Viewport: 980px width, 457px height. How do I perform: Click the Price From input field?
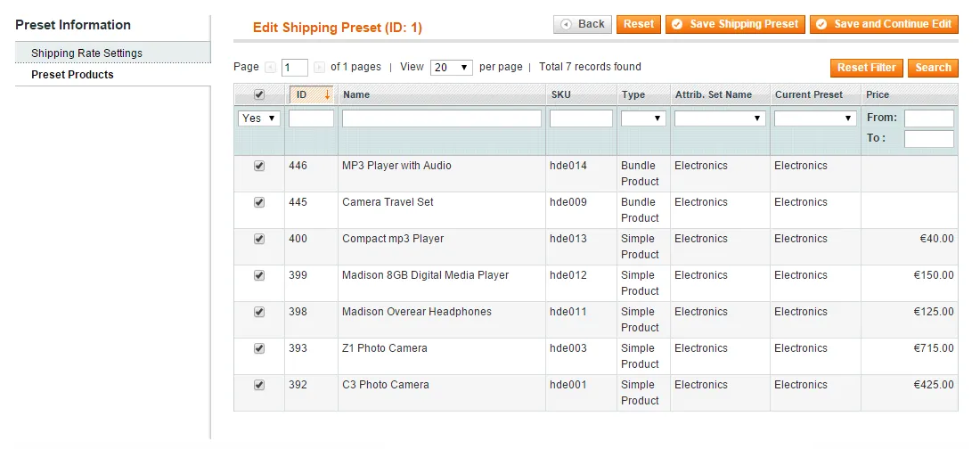[x=928, y=118]
